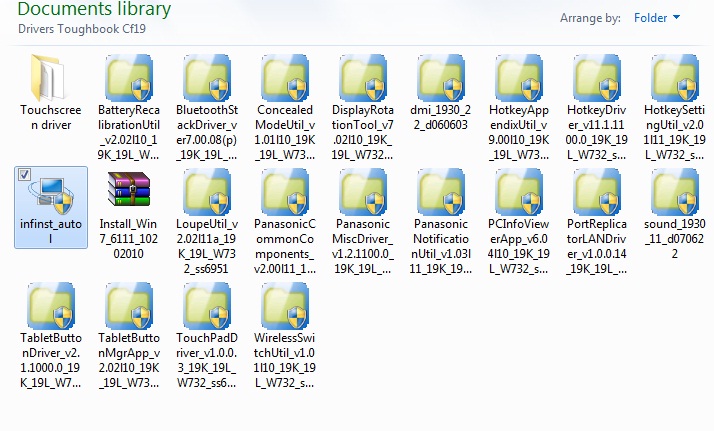The height and width of the screenshot is (431, 714).
Task: Select Panasonic NotificationUtil installer icon
Action: 440,192
